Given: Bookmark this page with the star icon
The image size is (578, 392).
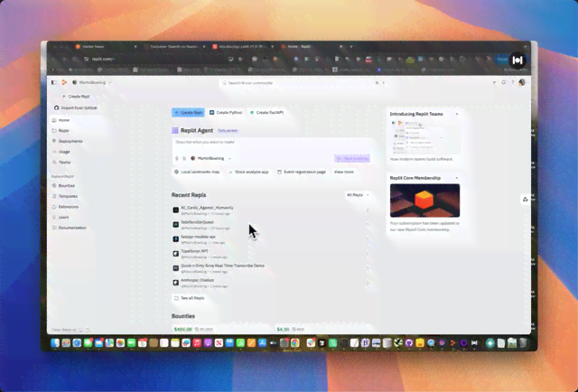Looking at the screenshot, I should pyautogui.click(x=240, y=59).
